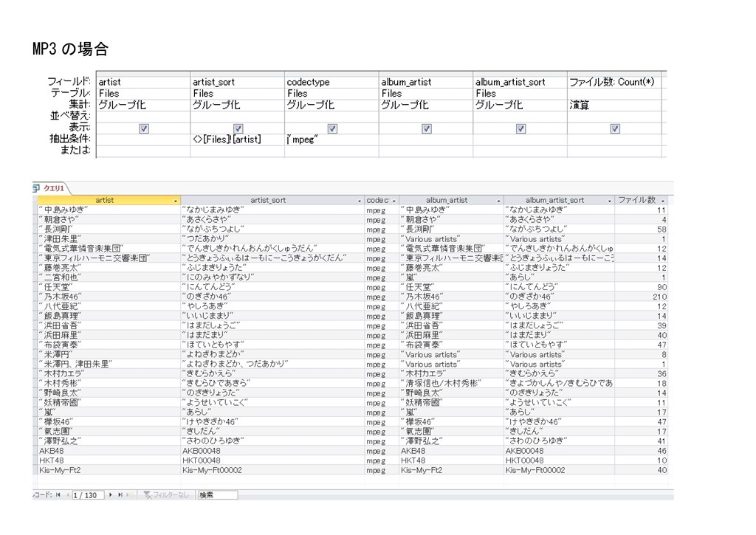Click the next record navigation icon

click(x=110, y=494)
